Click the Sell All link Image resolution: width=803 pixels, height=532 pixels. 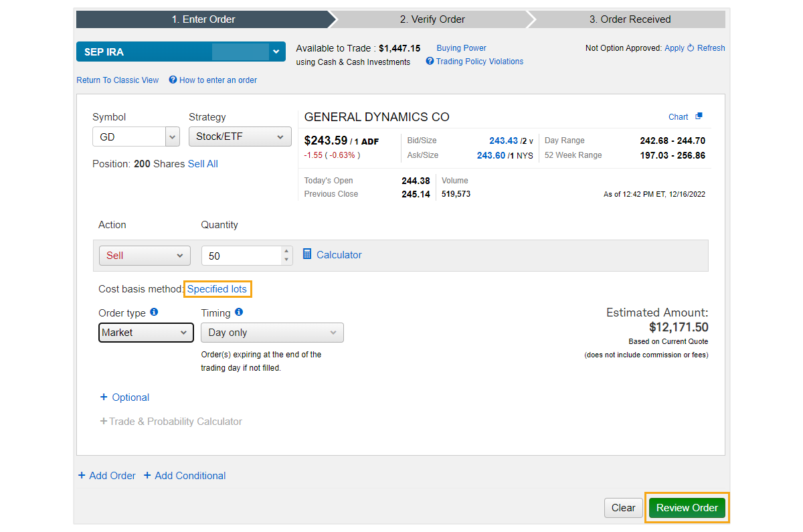coord(203,164)
